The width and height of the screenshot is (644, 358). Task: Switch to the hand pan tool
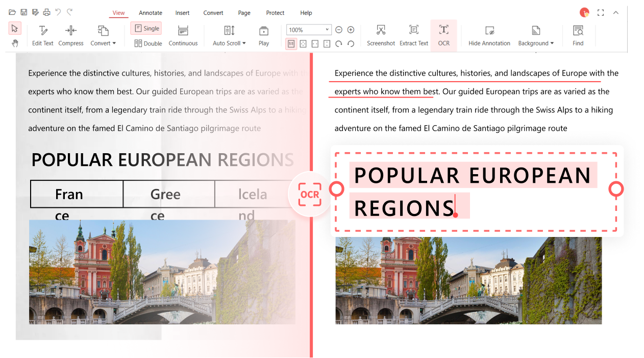pos(15,43)
